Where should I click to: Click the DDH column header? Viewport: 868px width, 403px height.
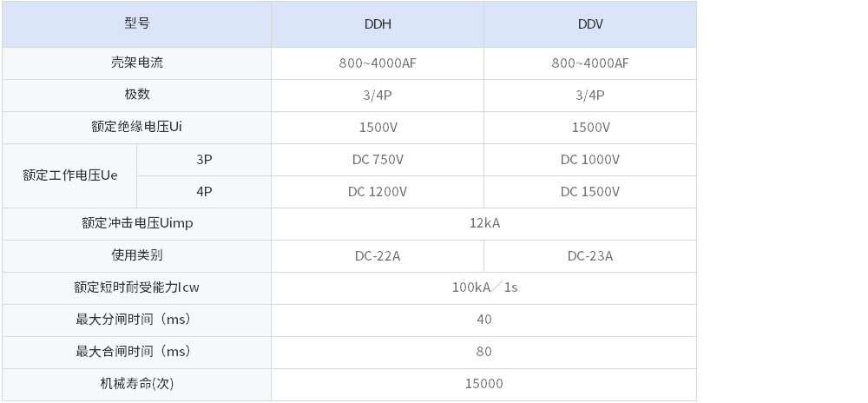click(x=378, y=24)
